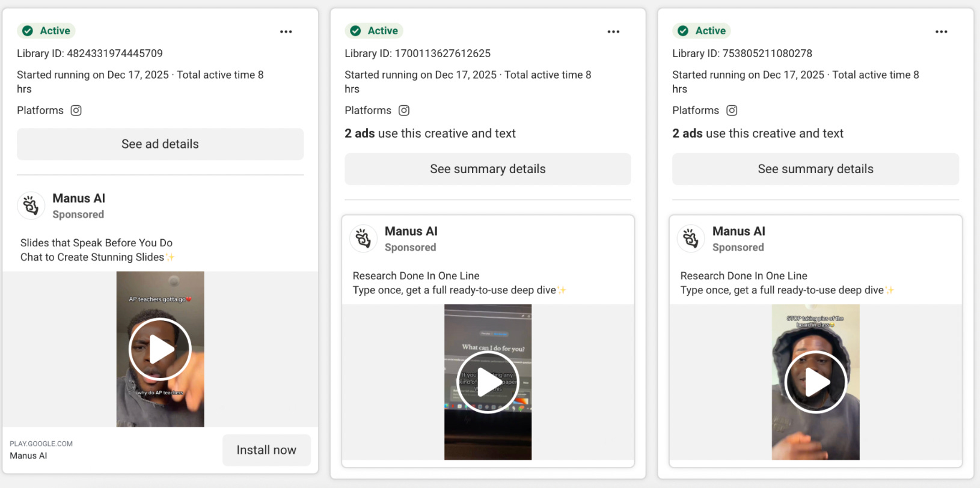The width and height of the screenshot is (980, 488).
Task: Open three-dot menu for ad 4824331974445709
Action: [x=286, y=31]
